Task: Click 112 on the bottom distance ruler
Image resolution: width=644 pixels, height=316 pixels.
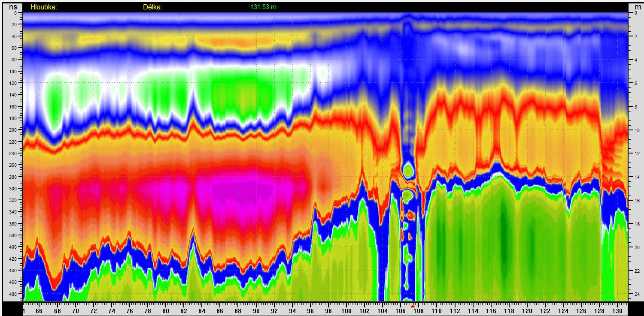Action: click(455, 311)
